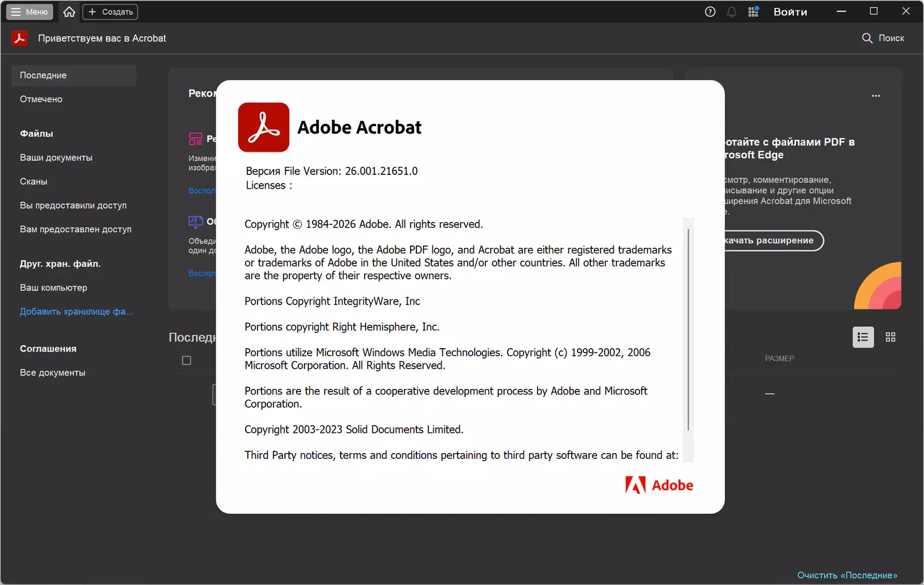Click the Acrobat logo in the header
The width and height of the screenshot is (924, 585).
pyautogui.click(x=20, y=38)
